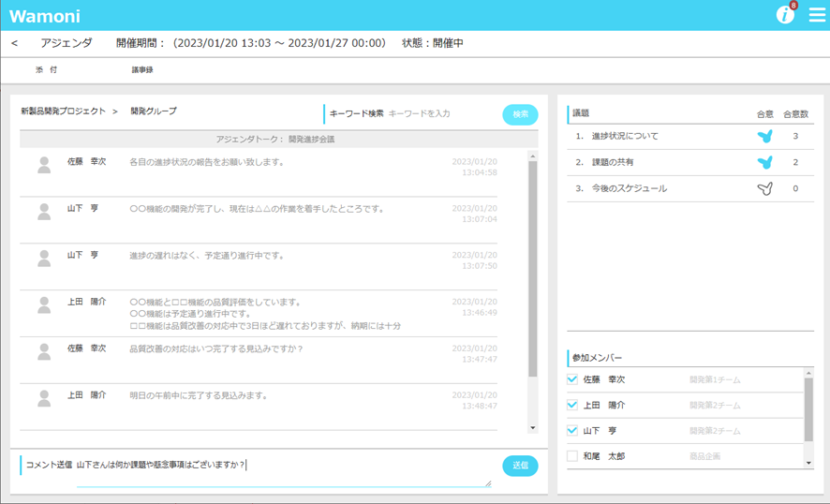
Task: Open the info notifications icon
Action: (x=785, y=15)
